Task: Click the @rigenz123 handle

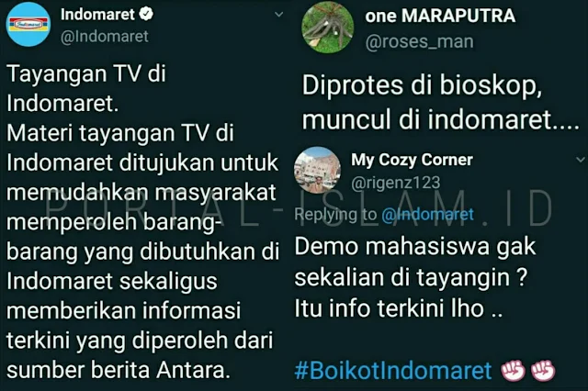Action: tap(396, 183)
